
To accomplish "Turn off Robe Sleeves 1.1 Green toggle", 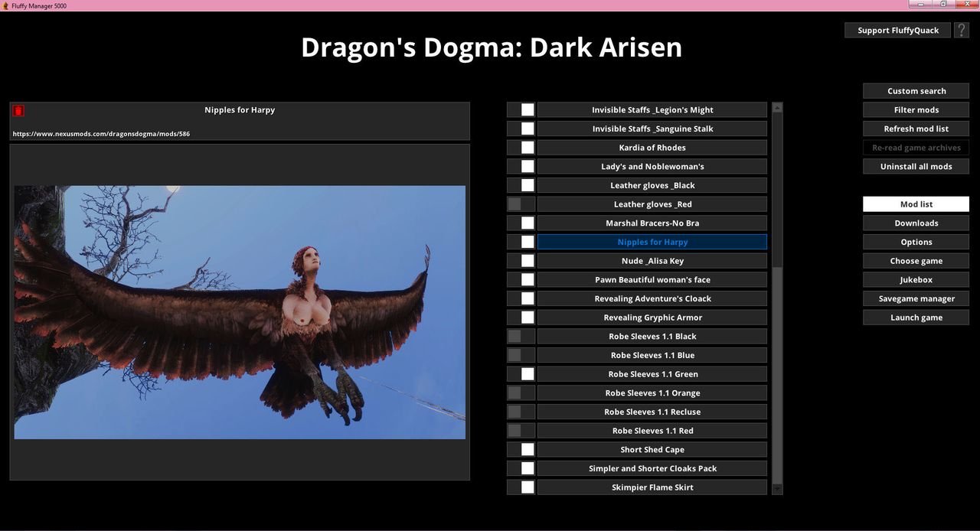I will click(x=521, y=374).
